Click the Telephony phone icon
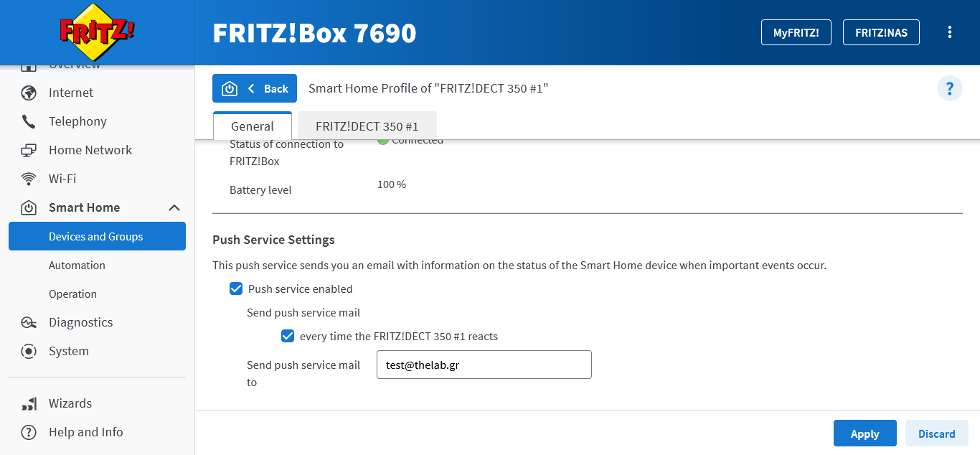 [x=29, y=121]
